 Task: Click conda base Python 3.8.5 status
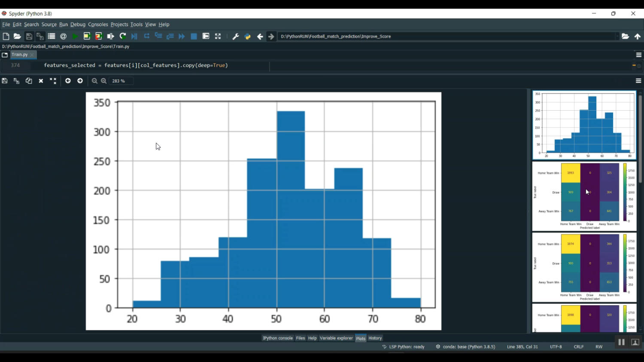pyautogui.click(x=466, y=347)
